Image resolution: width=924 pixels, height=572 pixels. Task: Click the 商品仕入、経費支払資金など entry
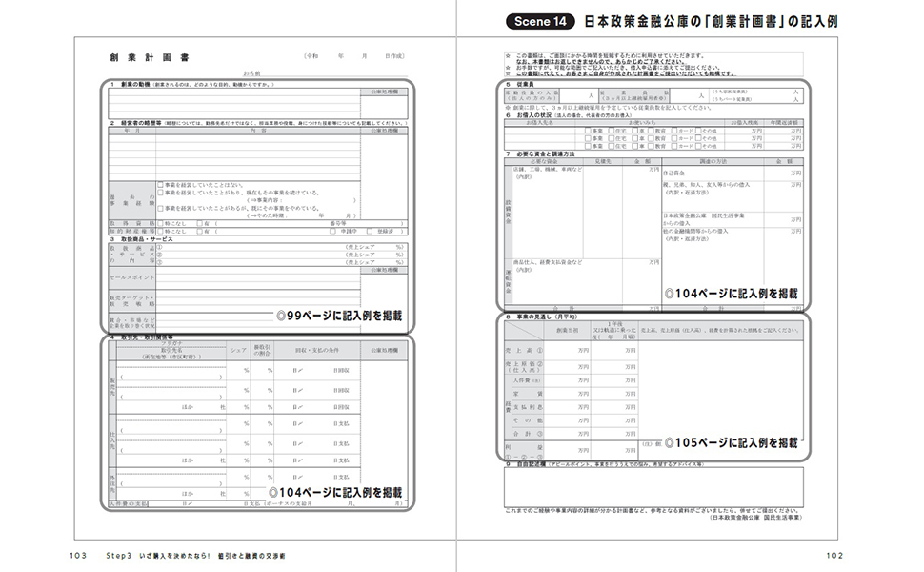[x=548, y=262]
